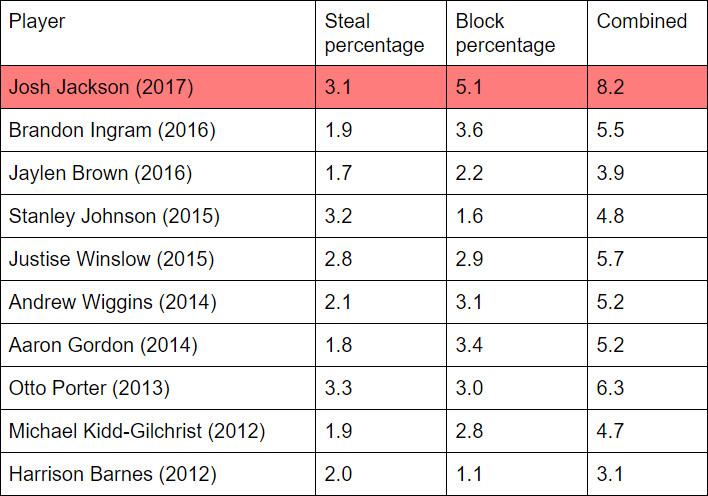The image size is (708, 496).
Task: Click Stanley Johnson's steal percentage 3.2
Action: coord(338,216)
